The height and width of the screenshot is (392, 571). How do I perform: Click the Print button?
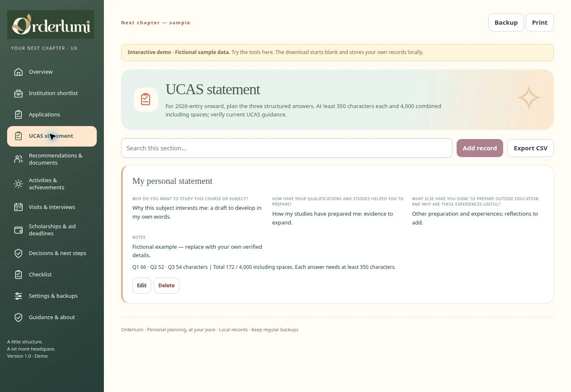tap(540, 23)
